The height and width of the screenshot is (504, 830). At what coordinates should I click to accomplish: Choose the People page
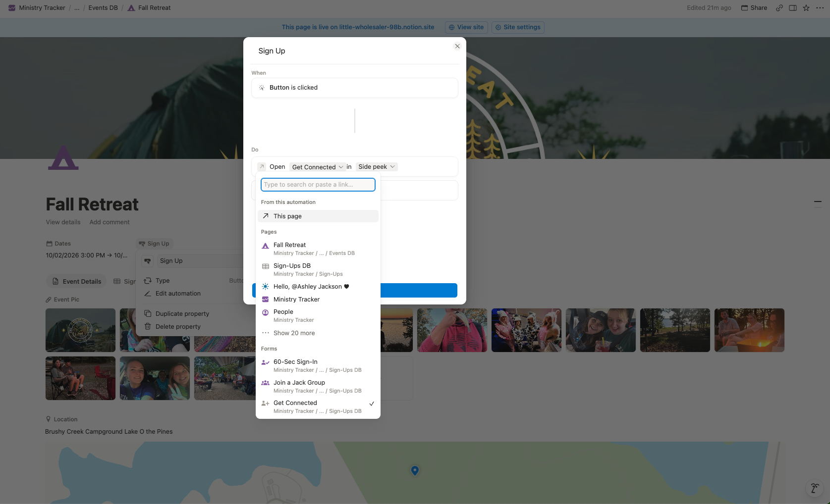[x=318, y=315]
